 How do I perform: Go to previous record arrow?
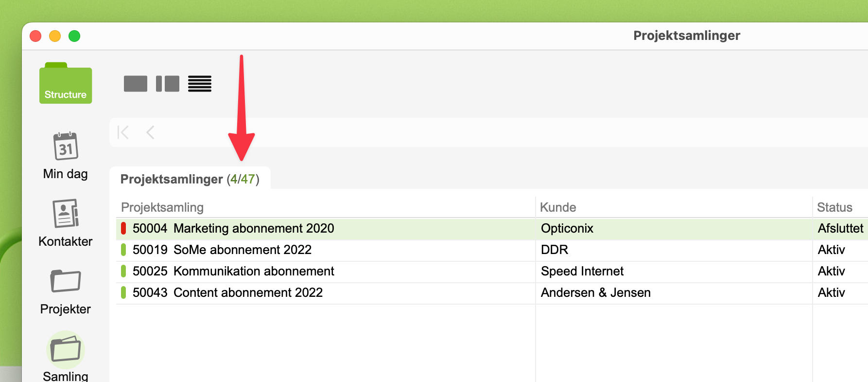tap(151, 132)
